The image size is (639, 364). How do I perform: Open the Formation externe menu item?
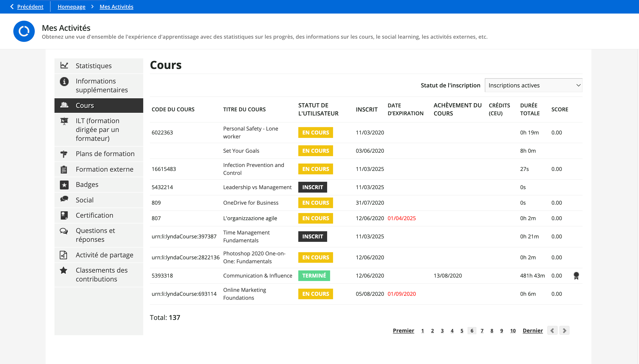[x=104, y=169]
